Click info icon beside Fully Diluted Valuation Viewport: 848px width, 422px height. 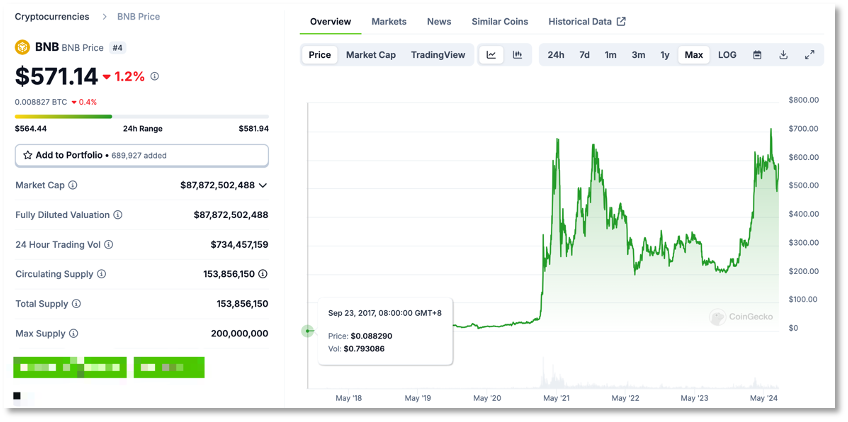pyautogui.click(x=117, y=215)
